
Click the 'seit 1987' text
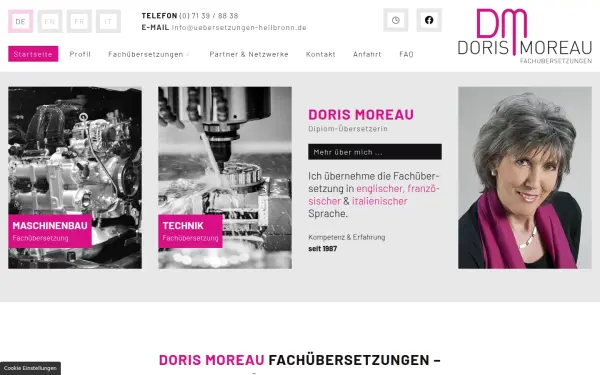pos(323,249)
